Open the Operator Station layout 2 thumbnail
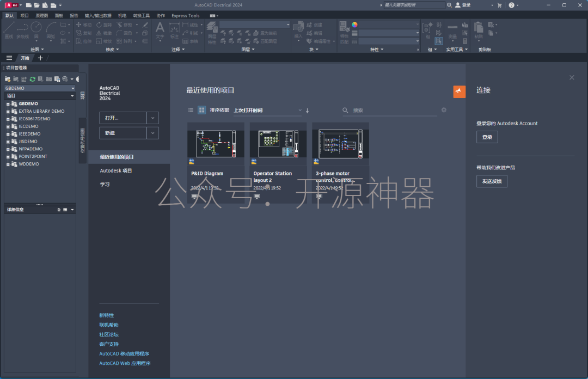Viewport: 588px width, 379px height. pos(278,144)
